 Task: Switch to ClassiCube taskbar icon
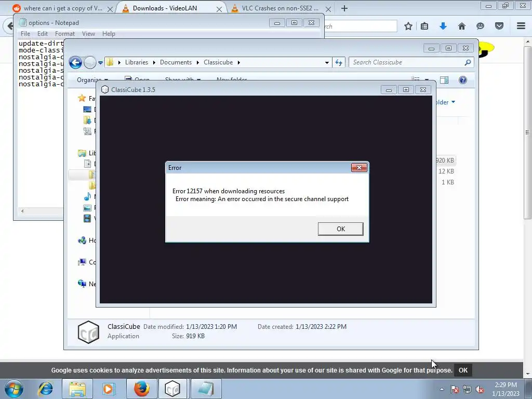pyautogui.click(x=172, y=389)
